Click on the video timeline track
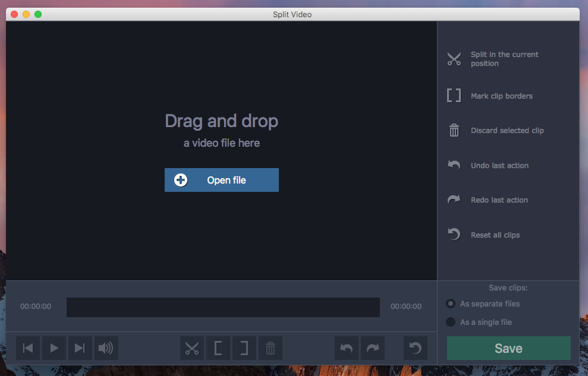 pyautogui.click(x=223, y=307)
